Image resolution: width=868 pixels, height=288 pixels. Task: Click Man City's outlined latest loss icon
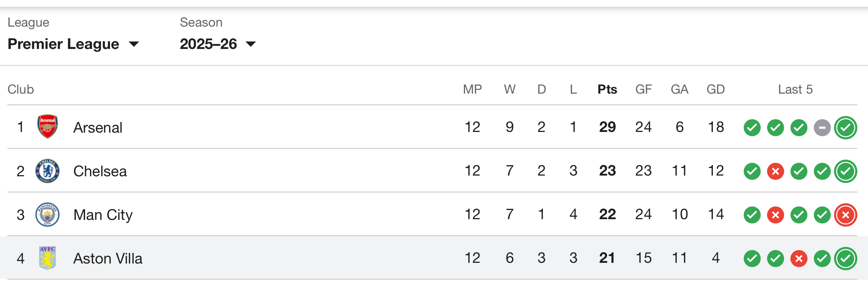pos(845,215)
